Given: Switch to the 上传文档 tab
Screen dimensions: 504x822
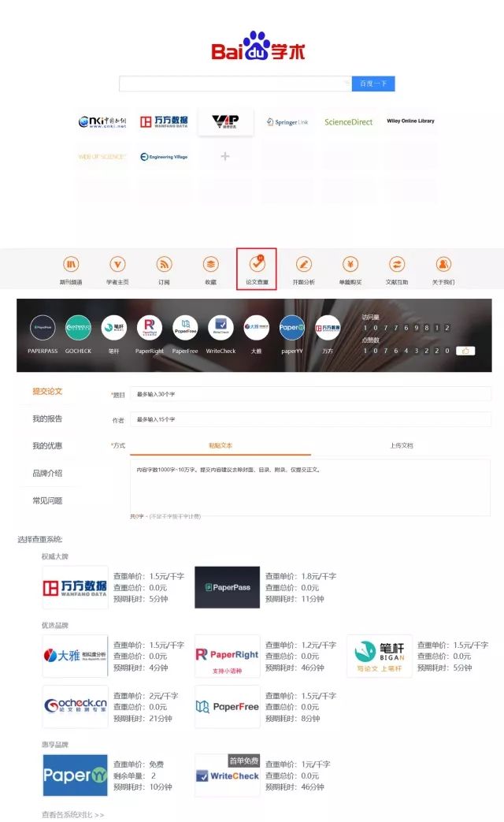Looking at the screenshot, I should pos(402,445).
